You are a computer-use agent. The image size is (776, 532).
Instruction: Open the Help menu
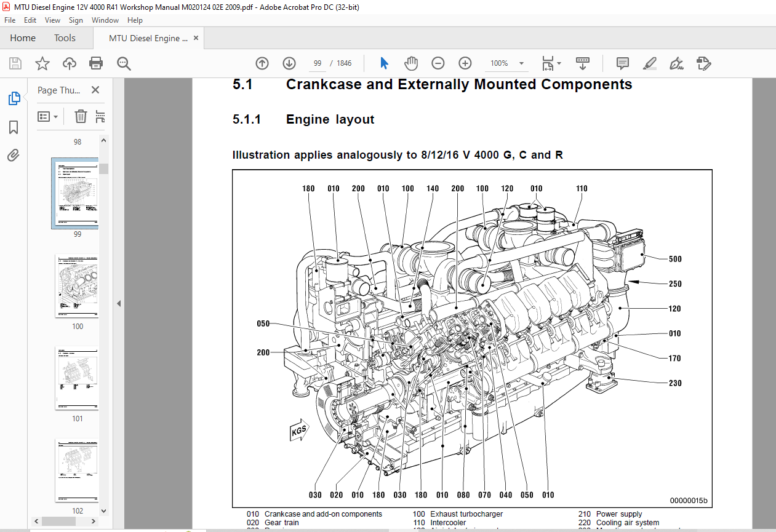coord(135,20)
